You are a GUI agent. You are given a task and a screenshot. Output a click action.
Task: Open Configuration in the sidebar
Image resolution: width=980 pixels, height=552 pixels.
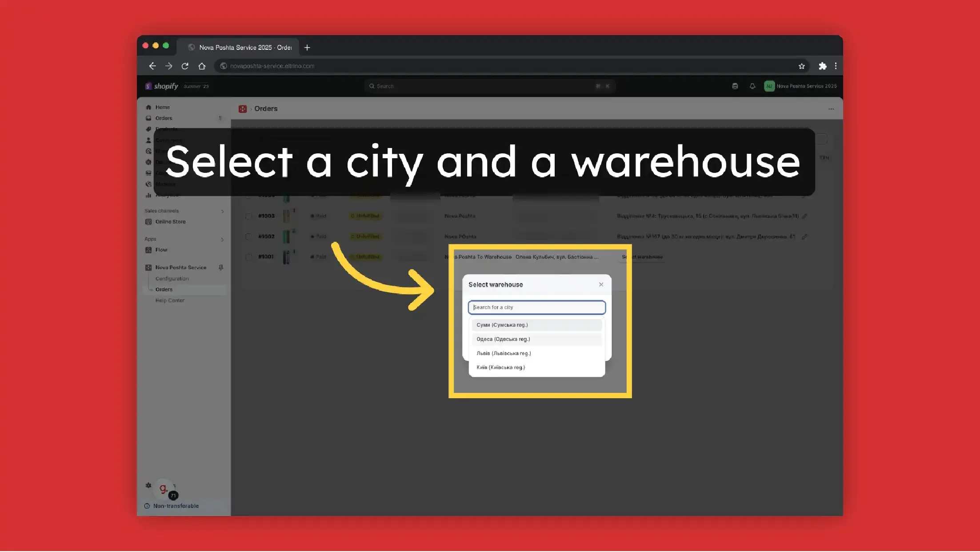(x=172, y=279)
